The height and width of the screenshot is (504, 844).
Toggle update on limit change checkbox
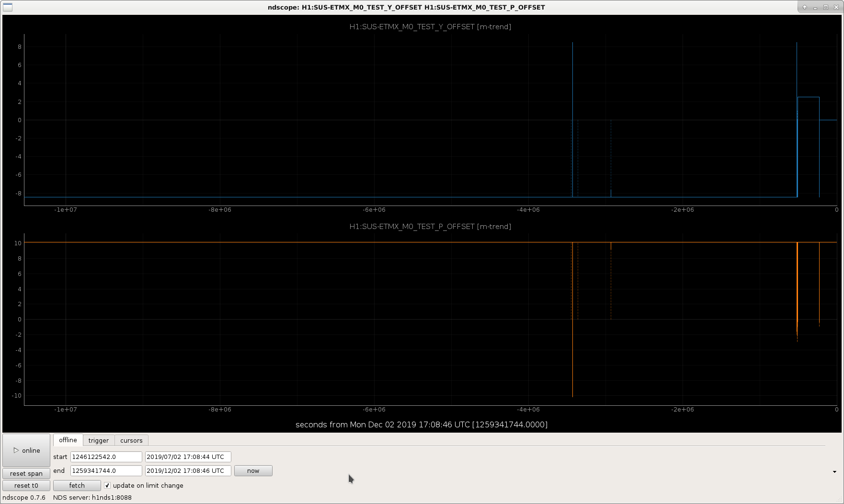pos(107,485)
